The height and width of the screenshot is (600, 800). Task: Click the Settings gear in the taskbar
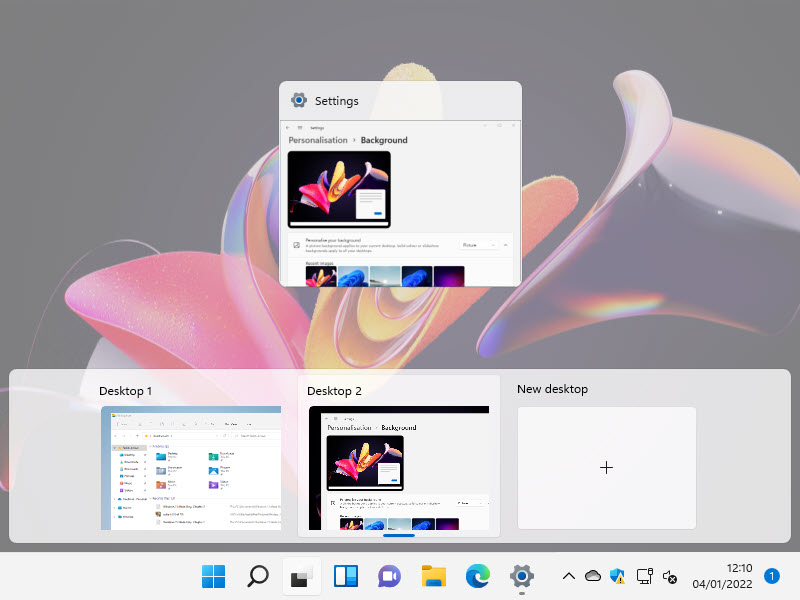(521, 576)
